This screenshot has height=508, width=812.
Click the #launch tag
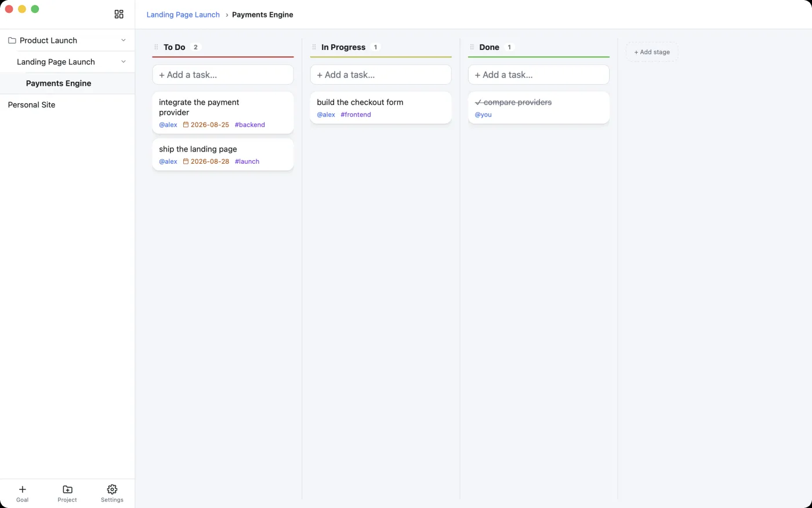click(247, 161)
